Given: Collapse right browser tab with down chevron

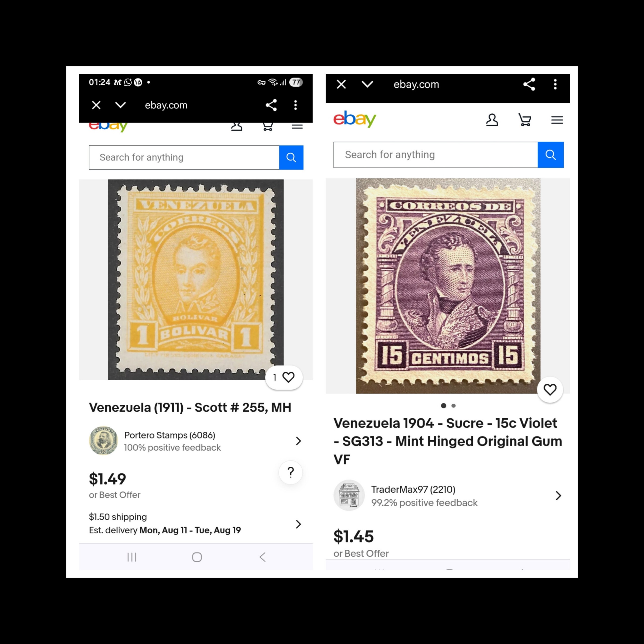Looking at the screenshot, I should coord(367,84).
